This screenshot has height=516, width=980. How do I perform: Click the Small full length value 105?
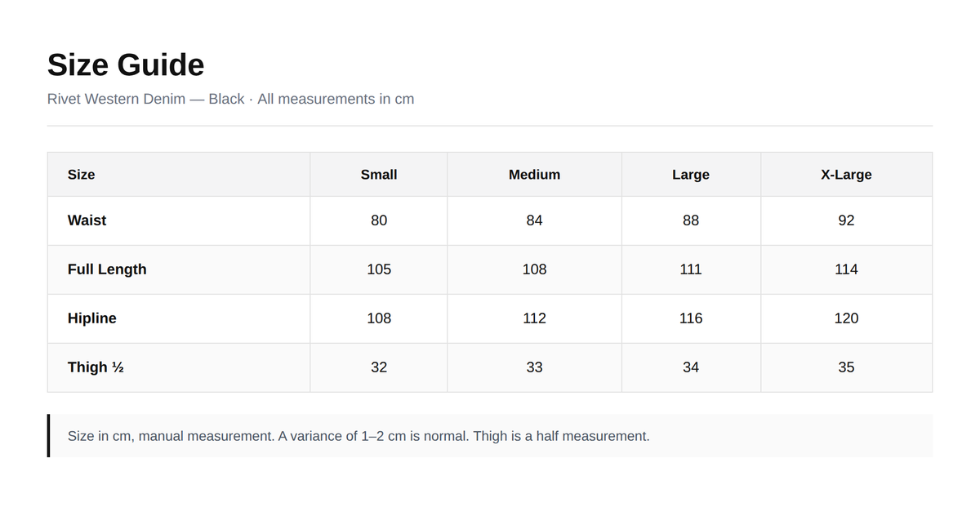tap(379, 269)
